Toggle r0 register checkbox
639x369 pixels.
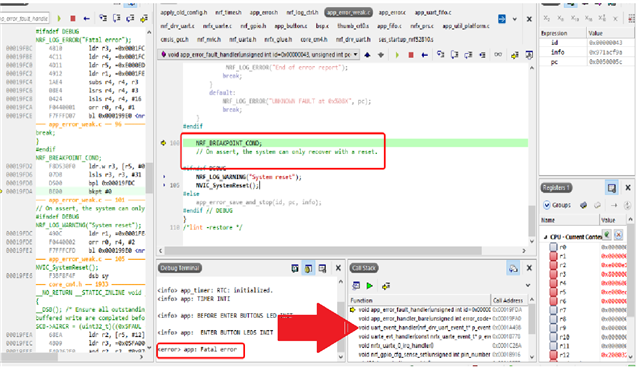point(553,247)
